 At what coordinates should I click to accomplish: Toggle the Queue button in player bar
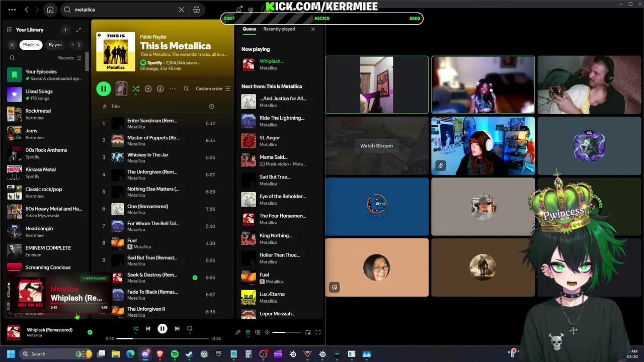coord(248,332)
